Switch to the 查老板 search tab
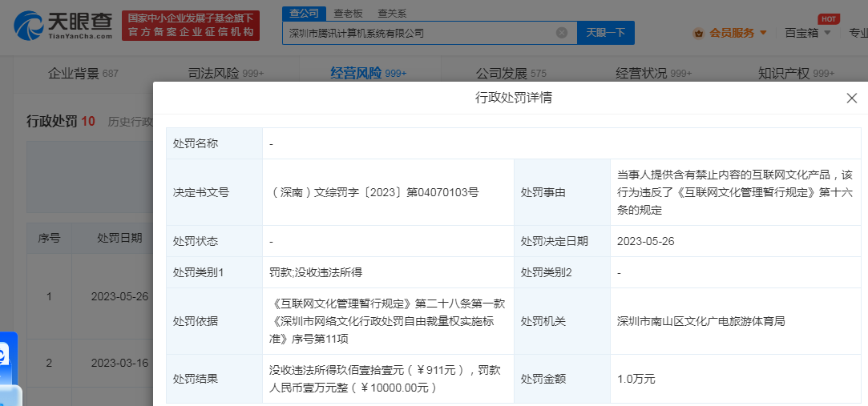This screenshot has width=868, height=406. tap(348, 14)
